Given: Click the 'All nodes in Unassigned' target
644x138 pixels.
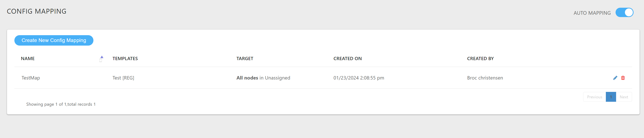Looking at the screenshot, I should [x=263, y=78].
